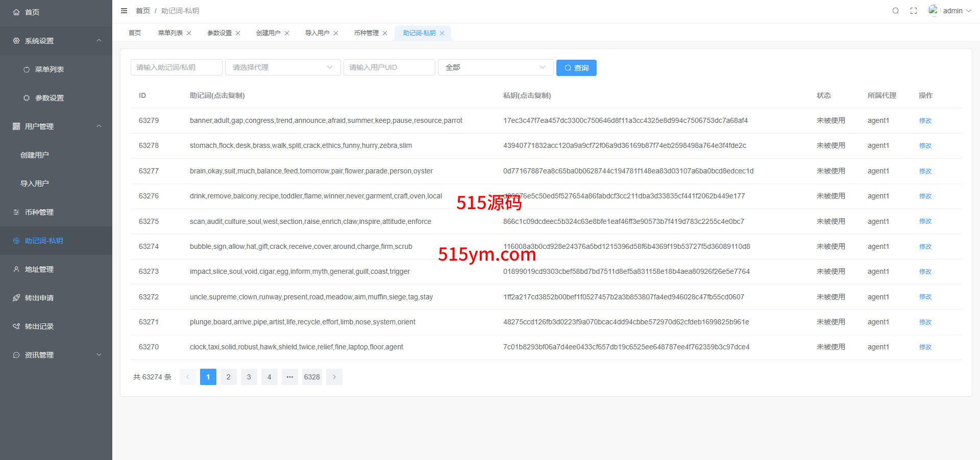Viewport: 980px width, 460px height.
Task: Close the 币种管理 tab
Action: tap(385, 33)
